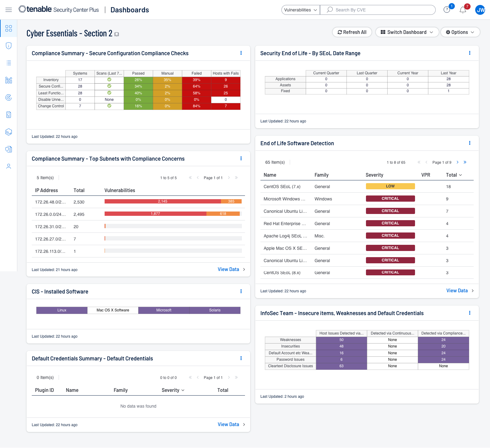Click the JW user avatar

(x=480, y=10)
